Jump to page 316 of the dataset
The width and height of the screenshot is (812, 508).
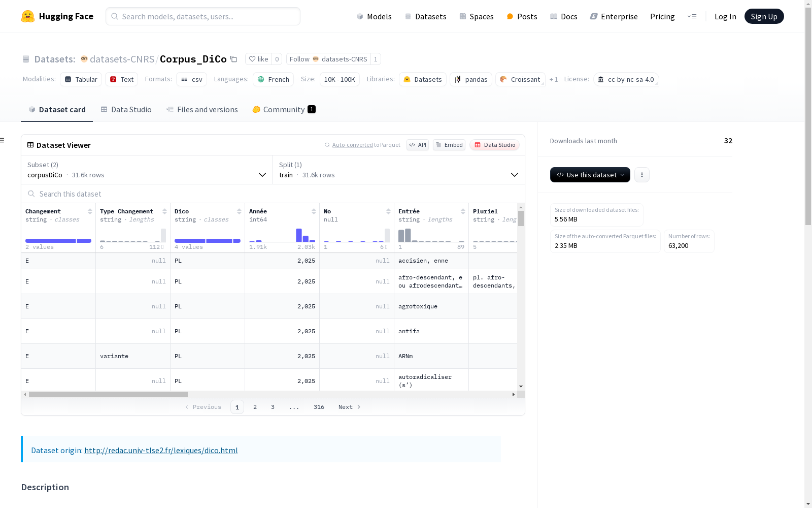tap(319, 407)
